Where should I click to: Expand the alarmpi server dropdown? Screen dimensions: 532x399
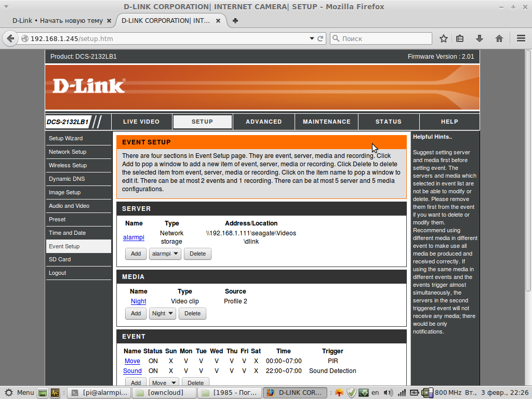165,254
